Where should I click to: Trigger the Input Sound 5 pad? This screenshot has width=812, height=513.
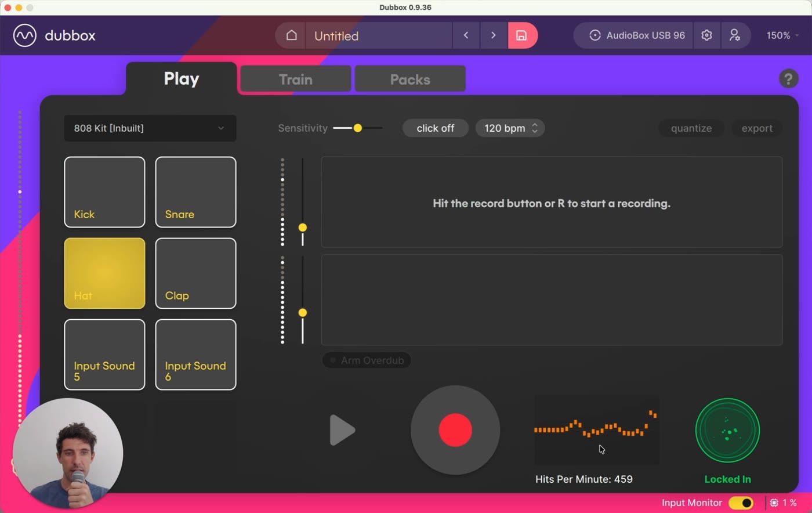click(x=104, y=355)
